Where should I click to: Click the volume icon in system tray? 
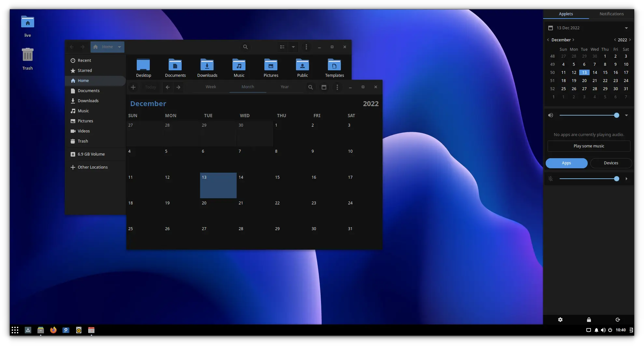[603, 330]
